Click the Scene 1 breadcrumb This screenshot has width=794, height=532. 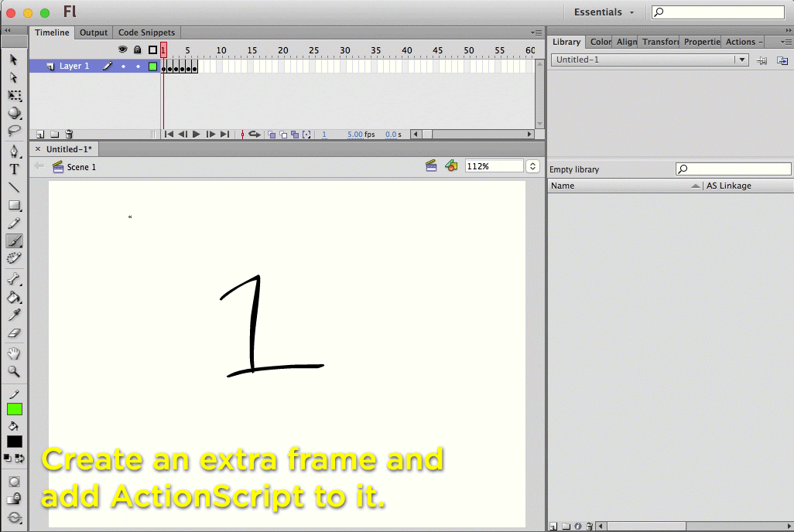tap(80, 166)
